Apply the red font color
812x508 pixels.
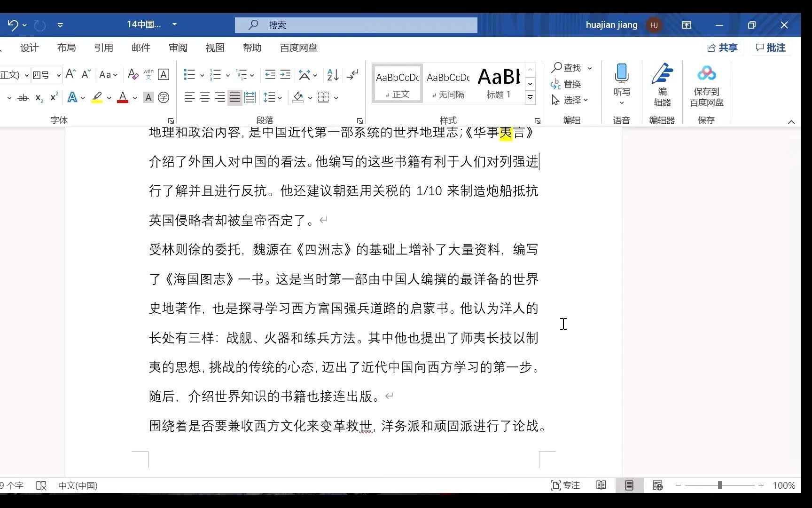point(123,97)
